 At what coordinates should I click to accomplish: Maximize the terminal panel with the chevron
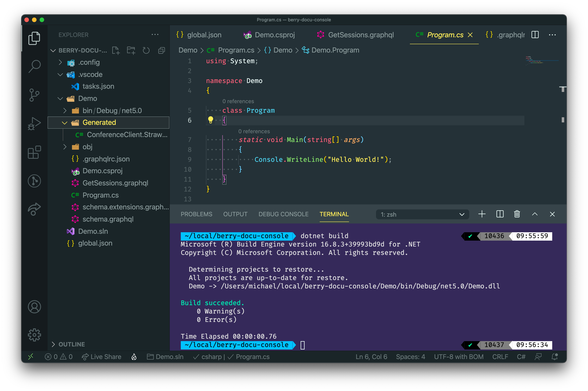535,214
